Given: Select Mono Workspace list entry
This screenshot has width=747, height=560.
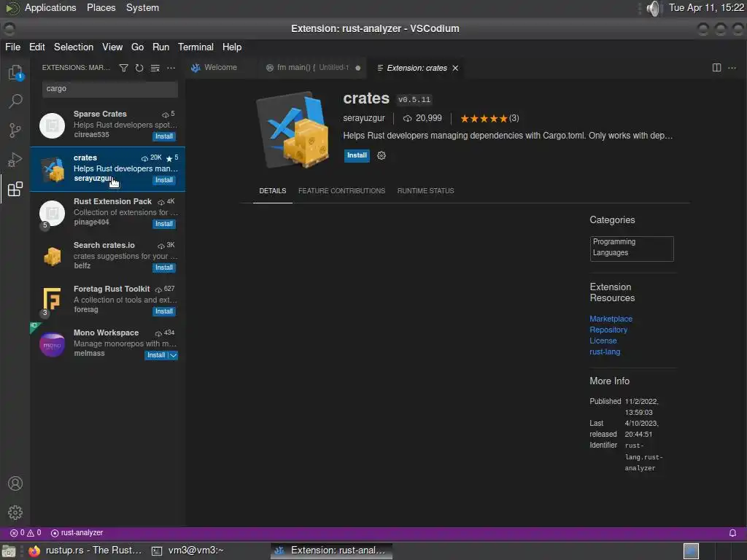Looking at the screenshot, I should coord(108,344).
